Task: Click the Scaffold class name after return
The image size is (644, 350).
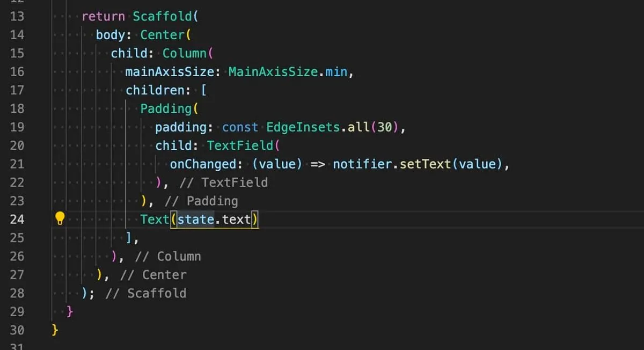Action: 163,16
